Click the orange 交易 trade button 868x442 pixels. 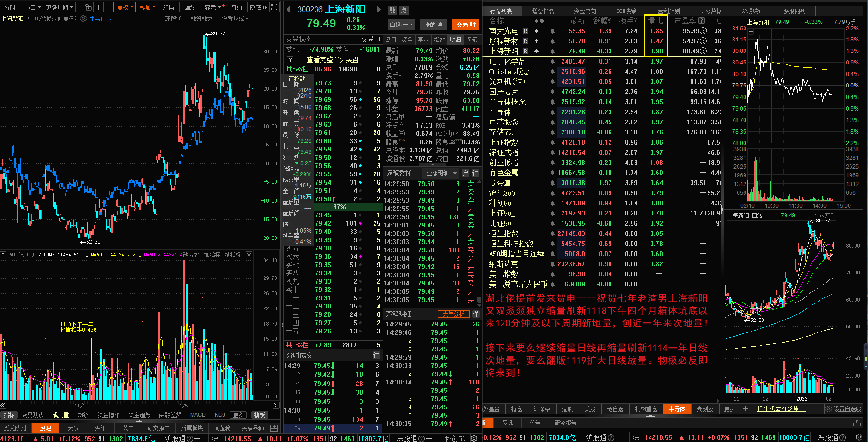[x=466, y=24]
